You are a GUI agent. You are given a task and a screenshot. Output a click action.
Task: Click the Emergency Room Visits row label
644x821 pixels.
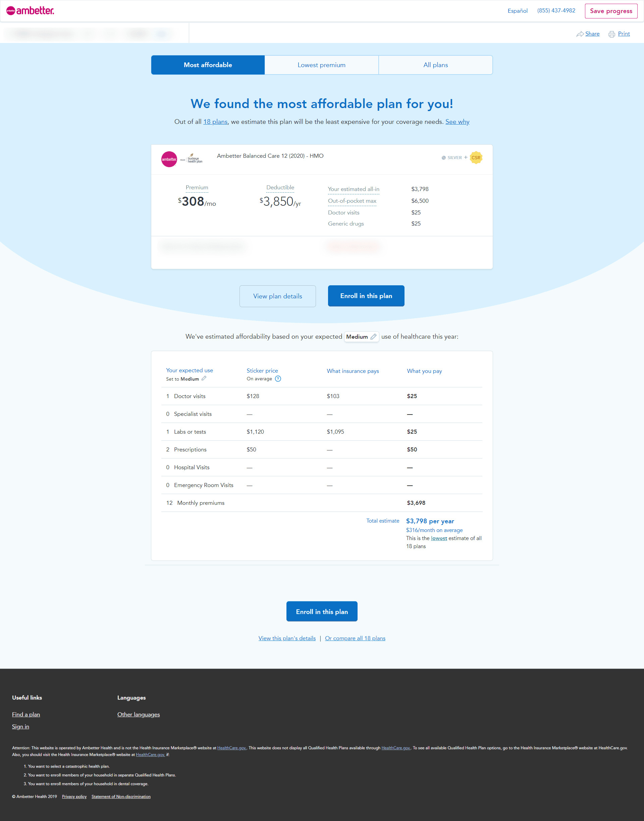pyautogui.click(x=204, y=485)
